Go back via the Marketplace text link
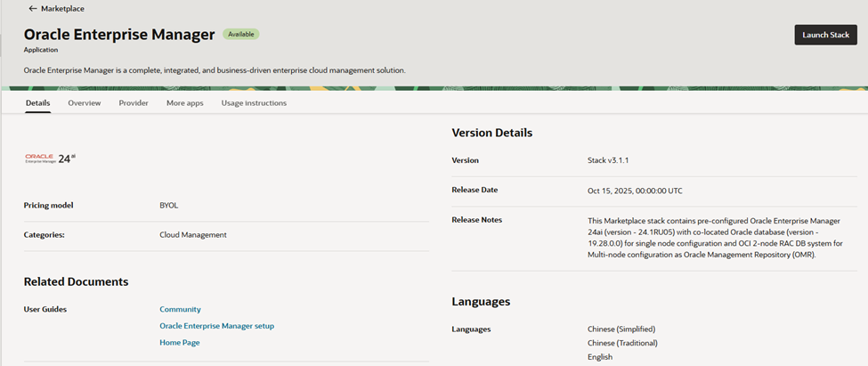The image size is (868, 366). [62, 9]
